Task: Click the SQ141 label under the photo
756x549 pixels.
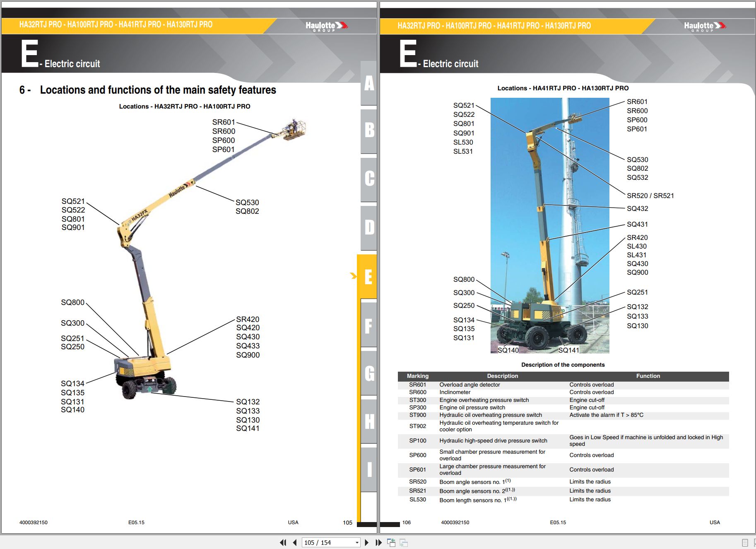Action: pyautogui.click(x=569, y=350)
